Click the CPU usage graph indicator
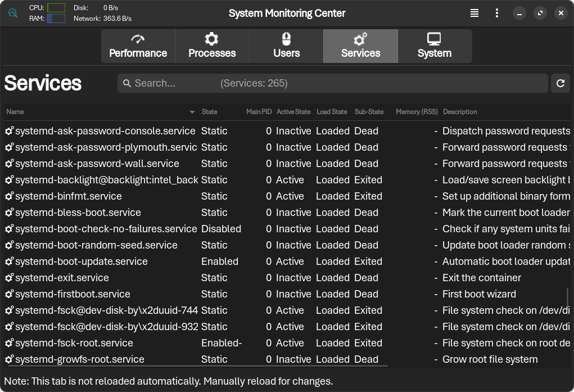 pyautogui.click(x=56, y=8)
